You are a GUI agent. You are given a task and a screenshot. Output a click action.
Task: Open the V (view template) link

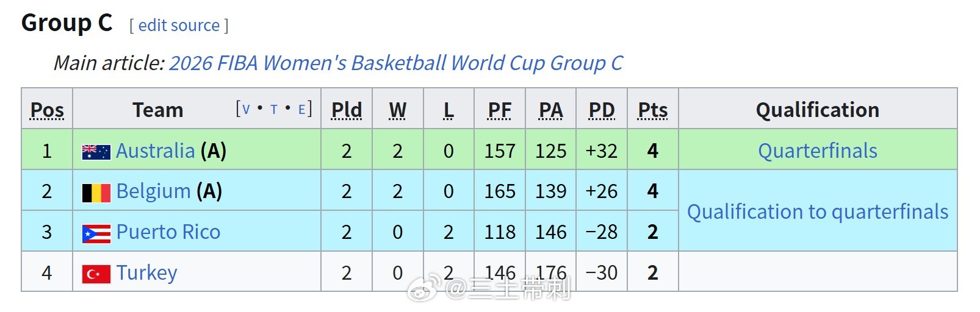click(246, 110)
